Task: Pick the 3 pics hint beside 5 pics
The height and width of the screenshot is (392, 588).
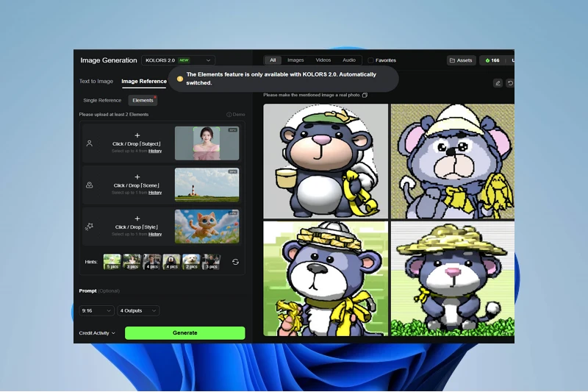Action: [x=132, y=262]
